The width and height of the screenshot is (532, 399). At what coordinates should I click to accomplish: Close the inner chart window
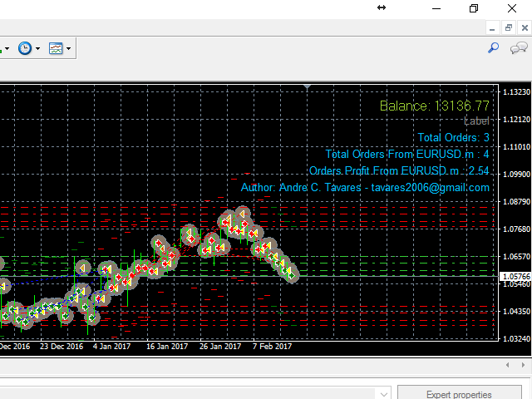pyautogui.click(x=523, y=27)
